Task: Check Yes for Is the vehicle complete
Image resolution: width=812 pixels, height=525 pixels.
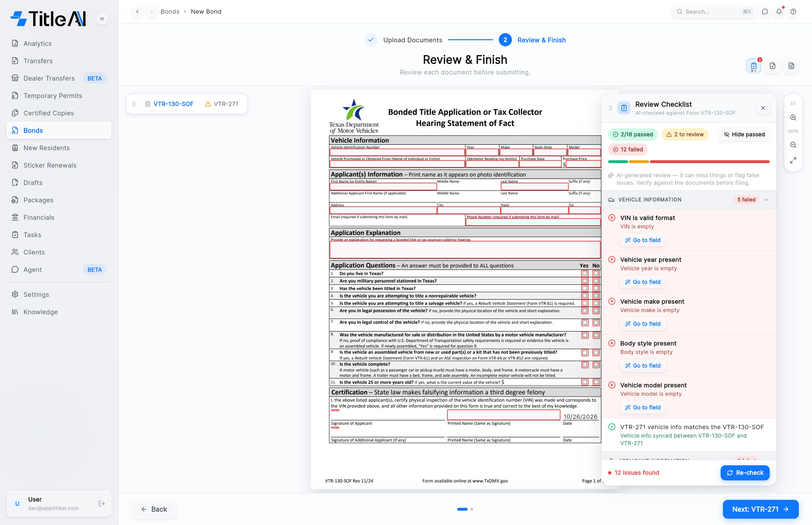Action: (x=585, y=365)
